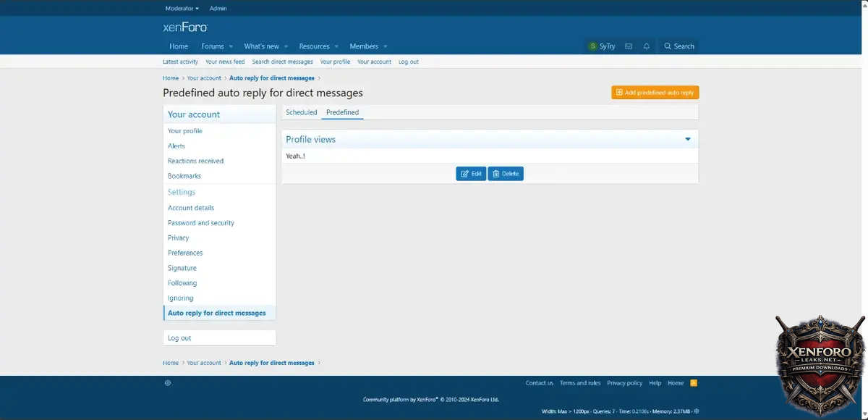The height and width of the screenshot is (420, 868).
Task: Click Log out in the sidebar
Action: [x=179, y=338]
